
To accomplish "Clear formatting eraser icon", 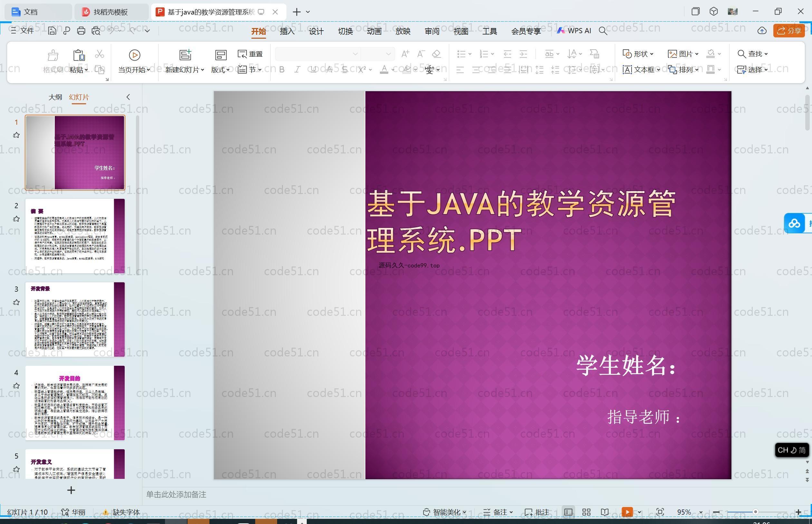I will [436, 54].
